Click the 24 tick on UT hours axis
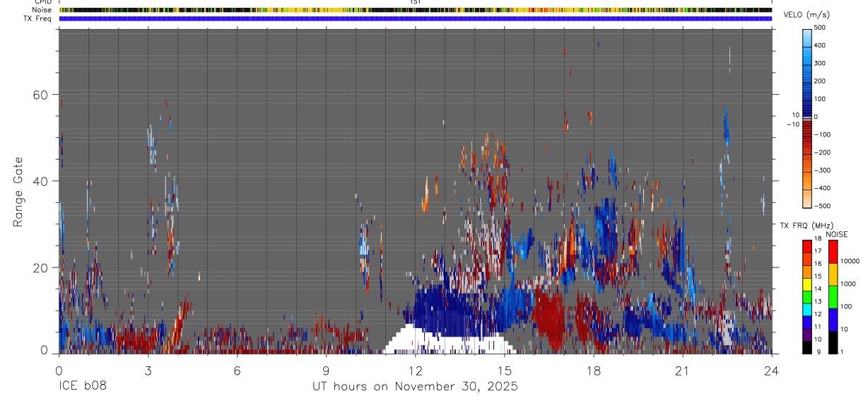Image resolution: width=868 pixels, height=401 pixels. [x=771, y=370]
